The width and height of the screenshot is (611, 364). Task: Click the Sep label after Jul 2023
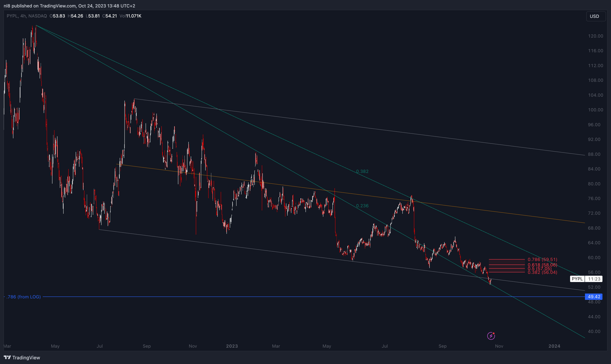pyautogui.click(x=442, y=346)
